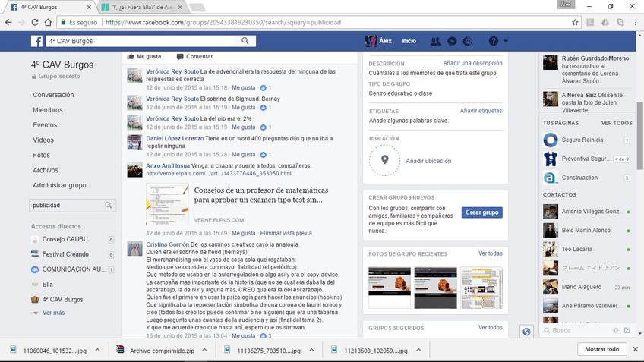Open Fotos in group menu
The height and width of the screenshot is (362, 644).
pos(42,155)
